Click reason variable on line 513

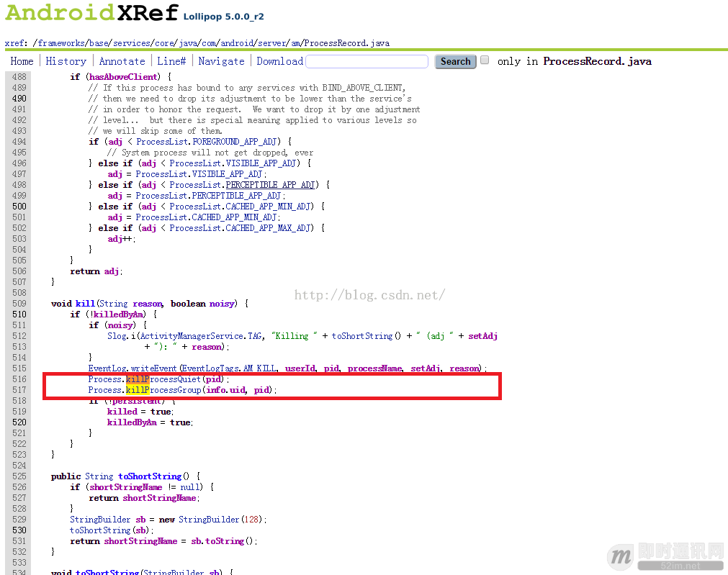coord(207,347)
